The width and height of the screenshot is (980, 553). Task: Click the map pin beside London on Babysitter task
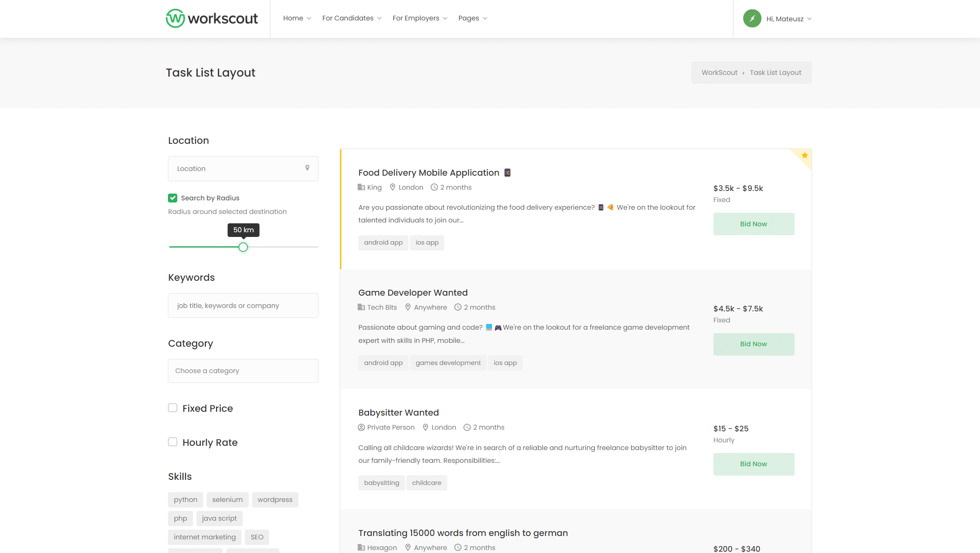point(425,427)
